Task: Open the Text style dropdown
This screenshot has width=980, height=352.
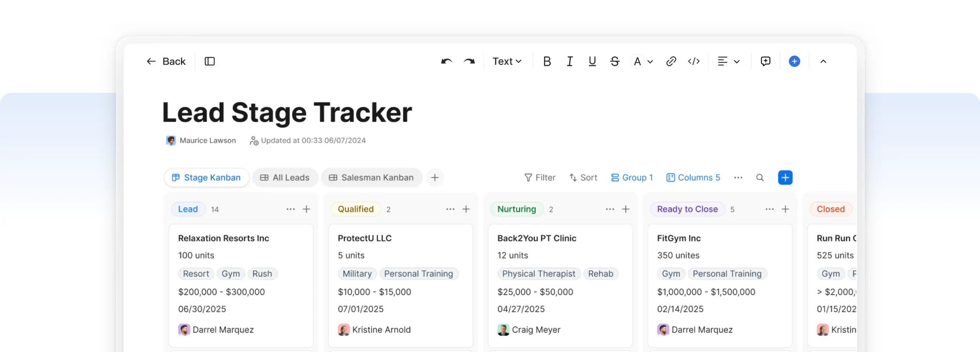Action: click(x=507, y=61)
